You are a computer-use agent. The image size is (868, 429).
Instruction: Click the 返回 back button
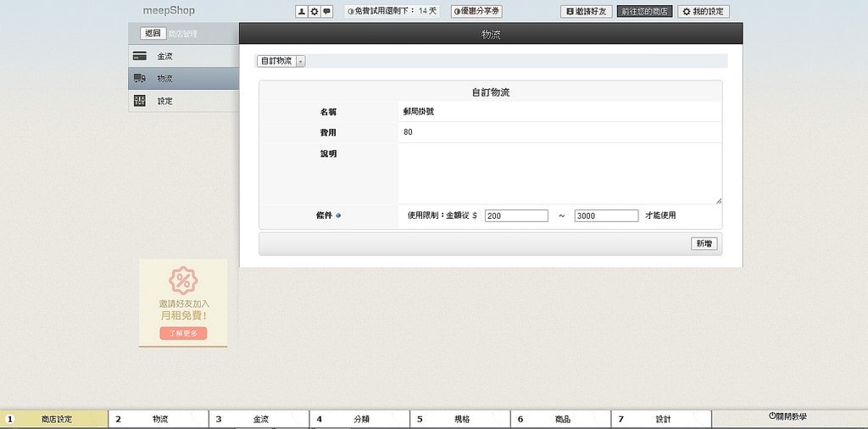pyautogui.click(x=153, y=33)
